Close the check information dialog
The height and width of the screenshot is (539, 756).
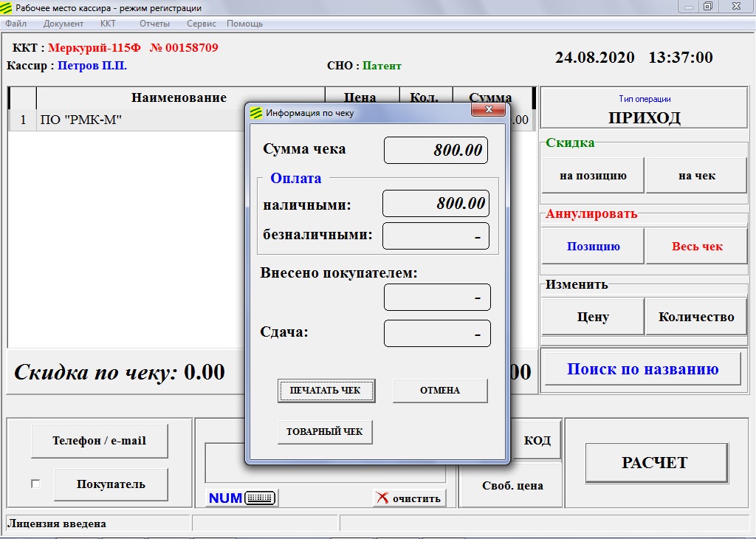(489, 111)
